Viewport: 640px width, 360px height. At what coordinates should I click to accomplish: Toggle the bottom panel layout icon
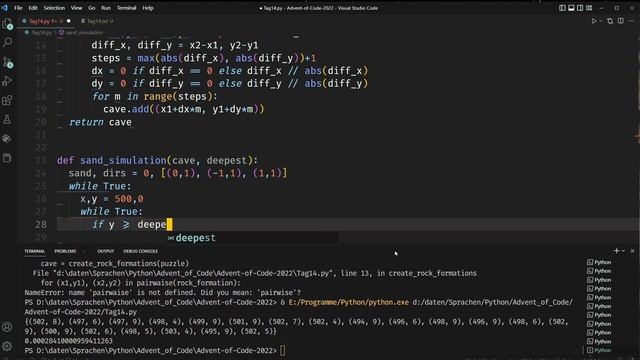coord(571,8)
